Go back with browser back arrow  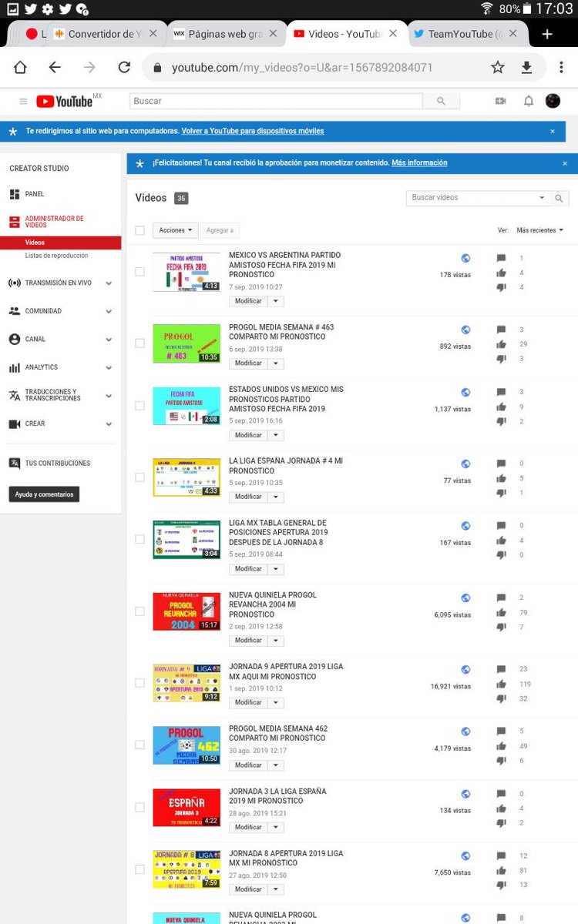click(x=55, y=68)
